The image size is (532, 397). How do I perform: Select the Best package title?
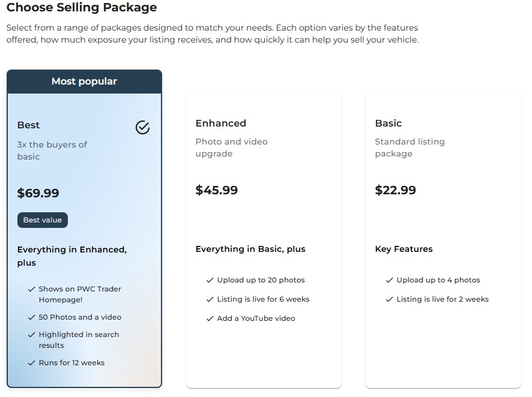pos(28,125)
